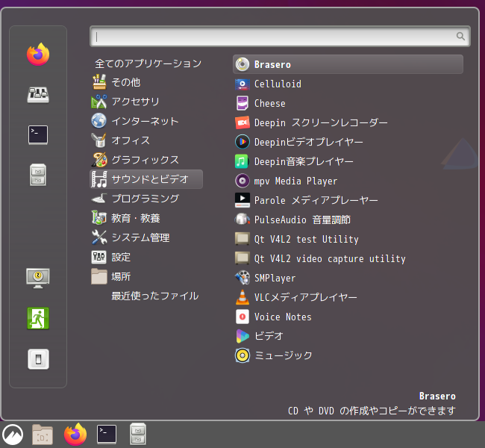
Task: Click the magnifier icon in the search box
Action: click(x=460, y=37)
